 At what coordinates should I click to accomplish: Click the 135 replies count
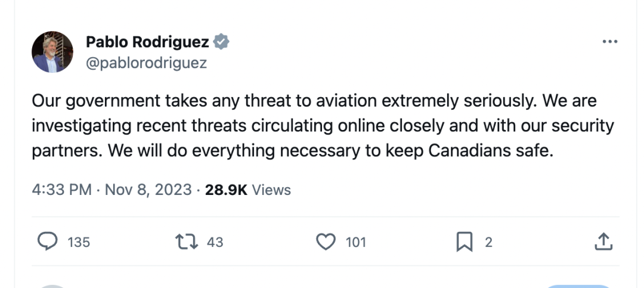pyautogui.click(x=79, y=243)
